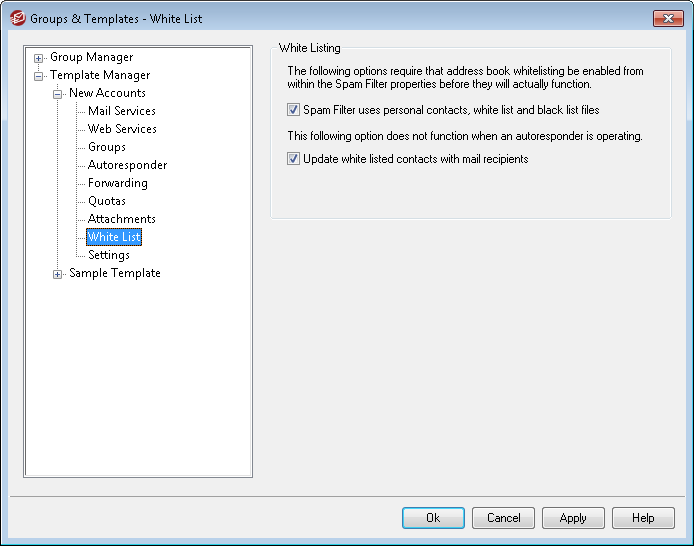The height and width of the screenshot is (546, 694).
Task: Collapse the Template Manager tree node
Action: point(39,75)
